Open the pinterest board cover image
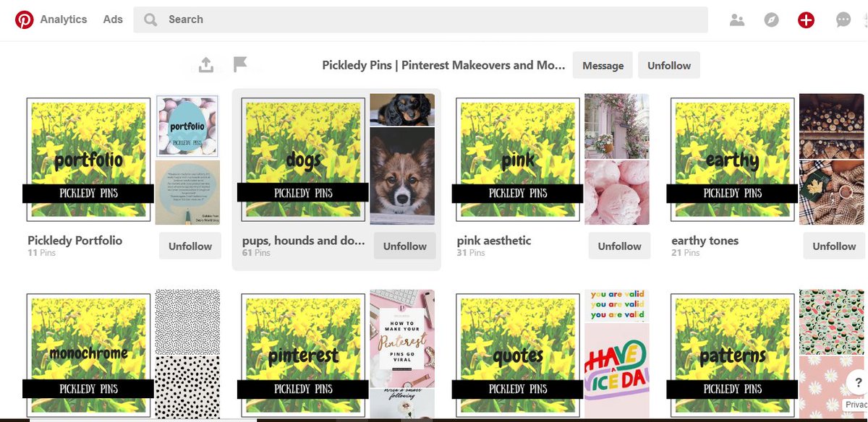Screen dimensions: 868x422 tap(304, 356)
